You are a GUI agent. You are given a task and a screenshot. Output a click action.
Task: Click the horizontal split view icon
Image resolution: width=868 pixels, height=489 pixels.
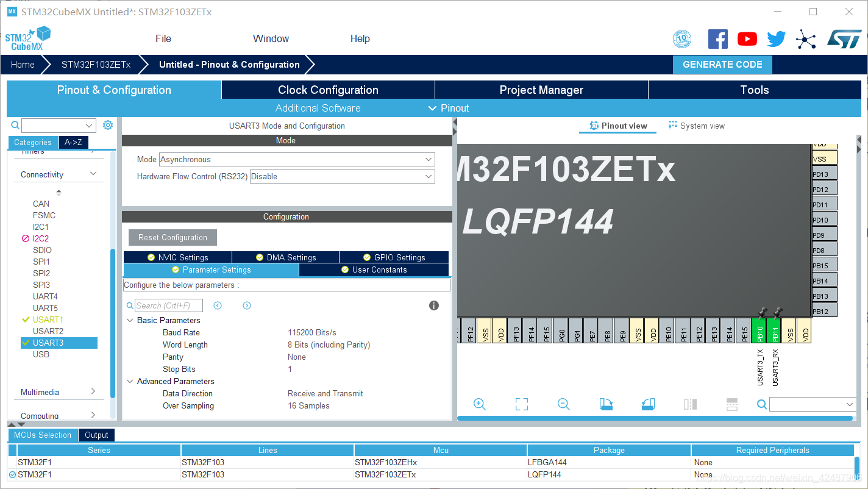pos(732,404)
